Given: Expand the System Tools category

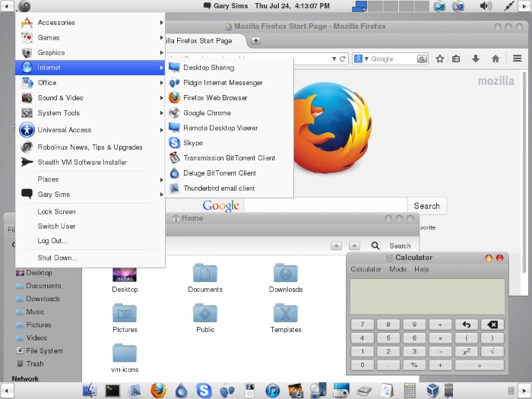Looking at the screenshot, I should tap(90, 112).
